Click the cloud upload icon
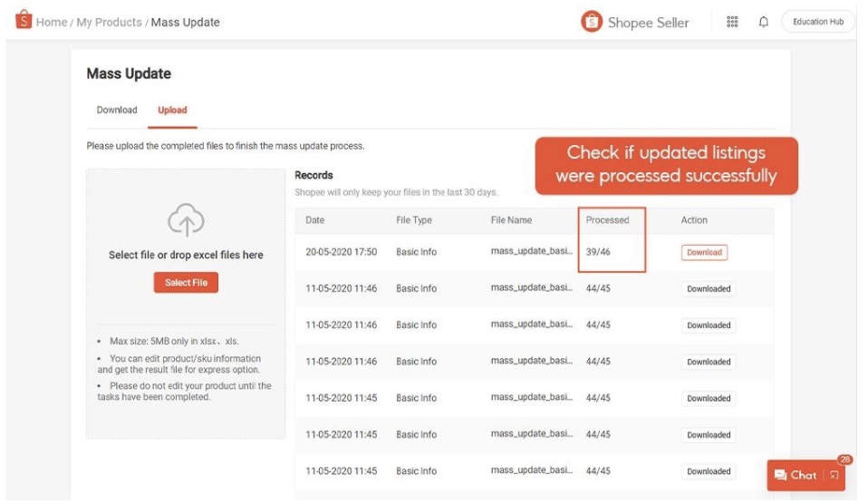 [x=186, y=220]
